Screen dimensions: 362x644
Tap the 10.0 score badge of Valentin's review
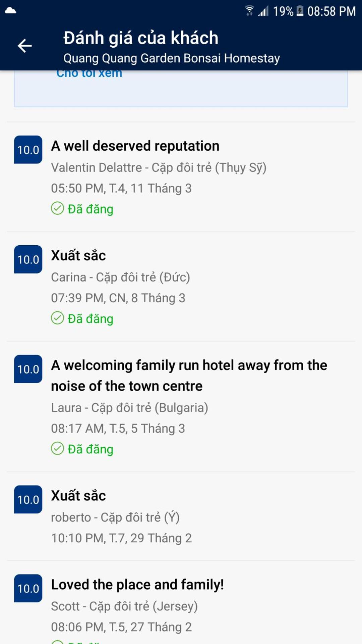pos(28,150)
